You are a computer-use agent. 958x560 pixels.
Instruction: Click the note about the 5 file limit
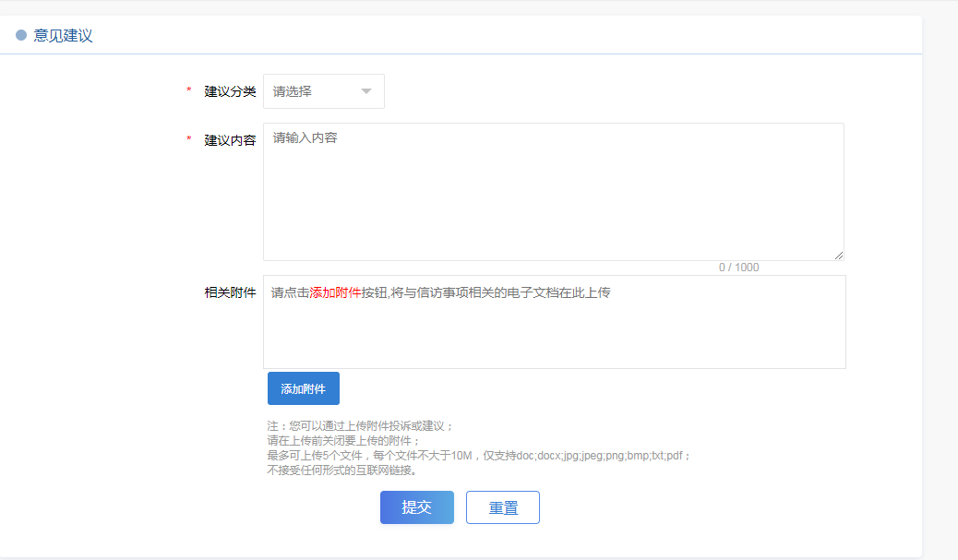[479, 456]
